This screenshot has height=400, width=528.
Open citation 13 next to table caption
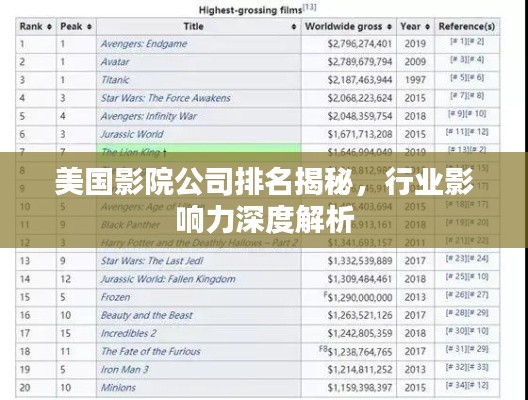(x=309, y=7)
